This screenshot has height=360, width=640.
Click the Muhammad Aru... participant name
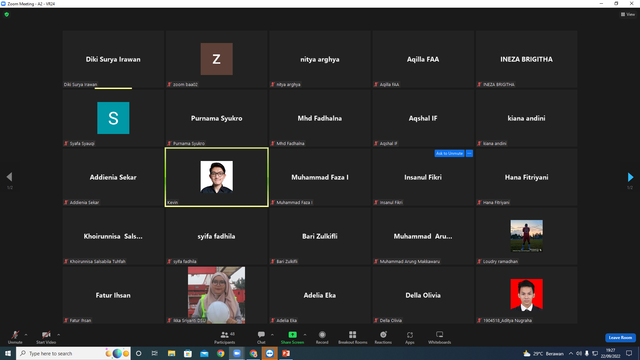pyautogui.click(x=423, y=236)
